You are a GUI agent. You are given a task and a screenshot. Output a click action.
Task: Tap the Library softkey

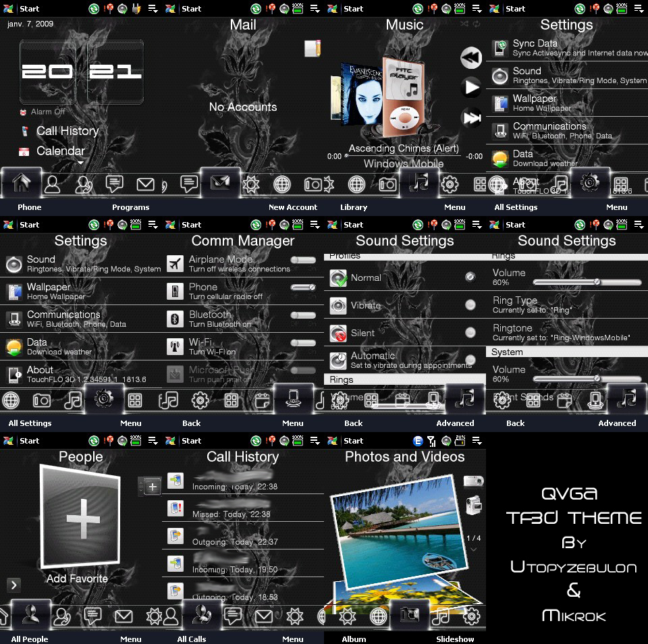click(x=354, y=207)
